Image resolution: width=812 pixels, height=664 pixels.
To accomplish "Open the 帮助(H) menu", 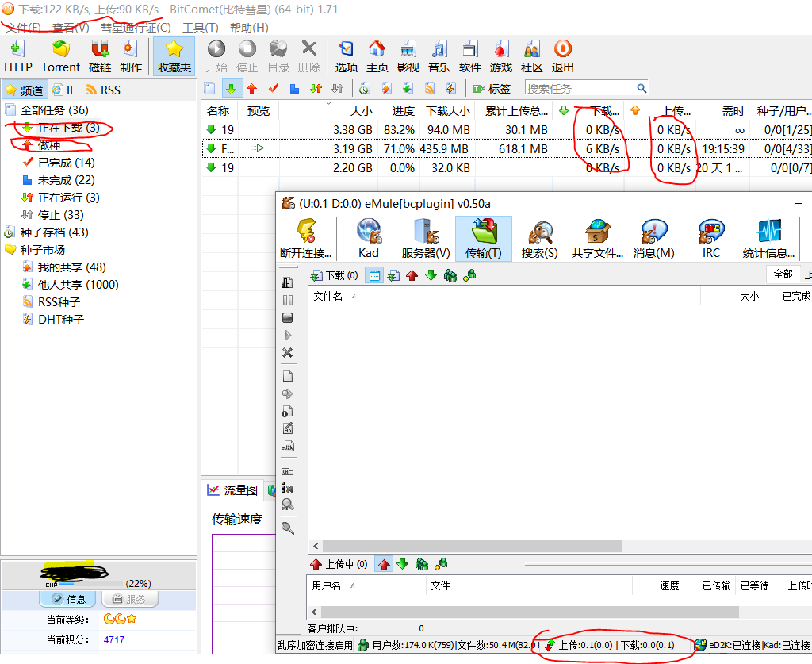I will (x=249, y=28).
